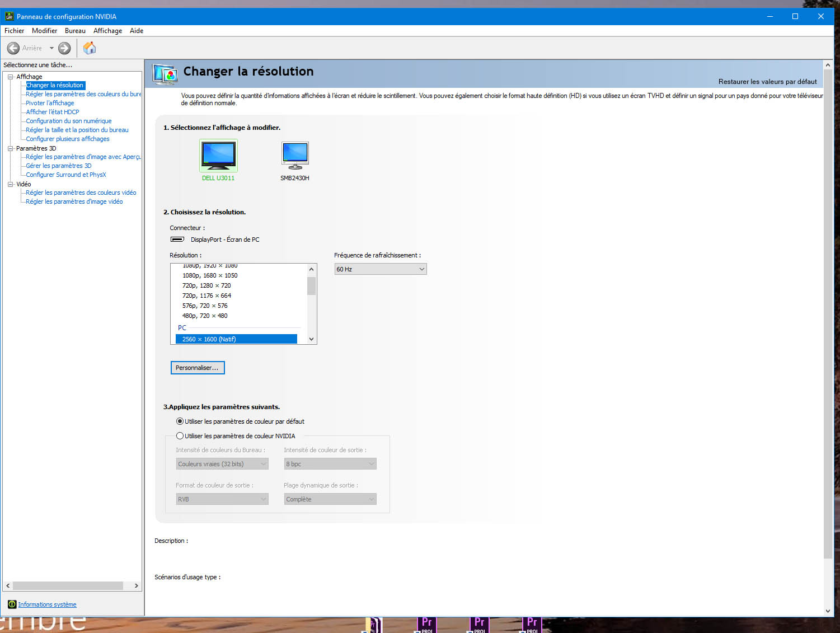840x633 pixels.
Task: Select NVIDIA color settings radio button
Action: 180,436
